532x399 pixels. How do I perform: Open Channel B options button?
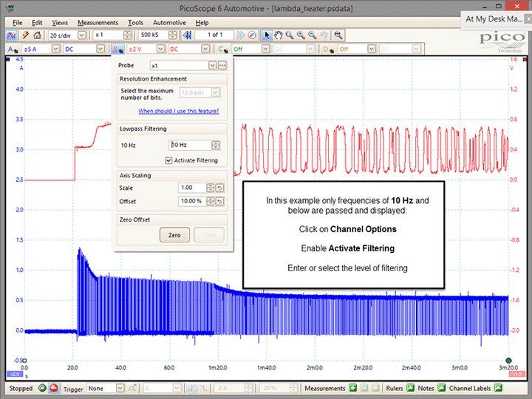click(117, 50)
